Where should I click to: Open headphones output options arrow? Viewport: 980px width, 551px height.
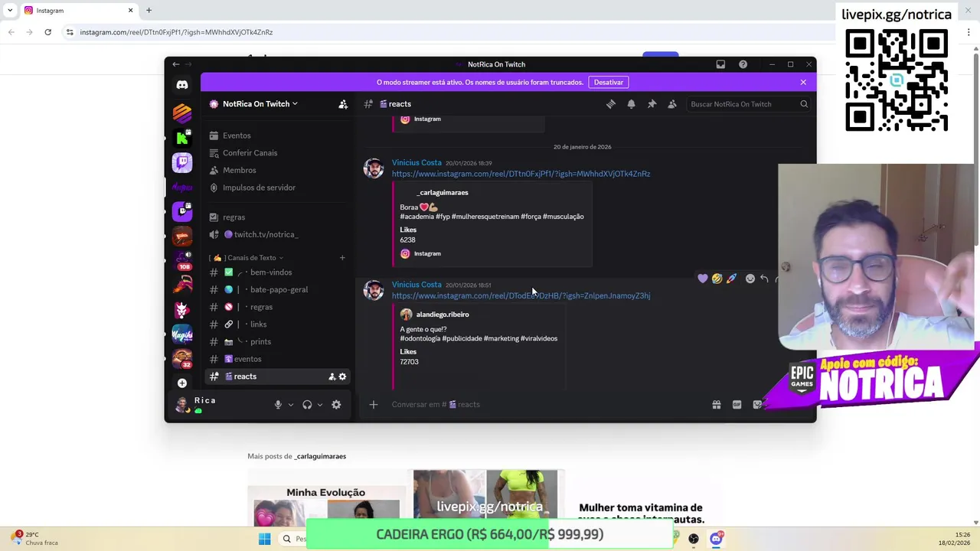[x=319, y=405]
